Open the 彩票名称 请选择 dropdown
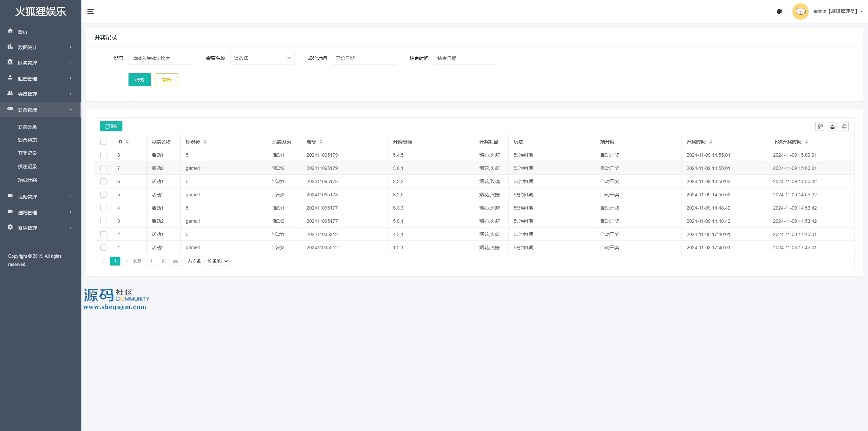868x431 pixels. (262, 58)
